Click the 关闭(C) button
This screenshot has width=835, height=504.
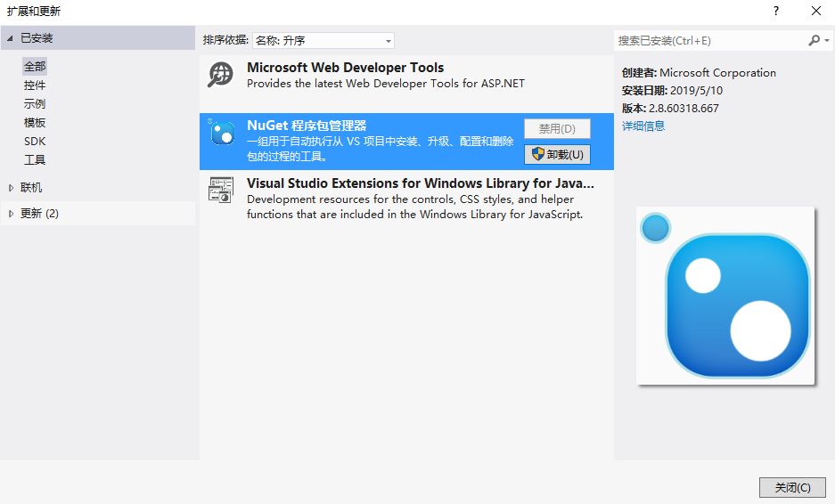pyautogui.click(x=792, y=487)
